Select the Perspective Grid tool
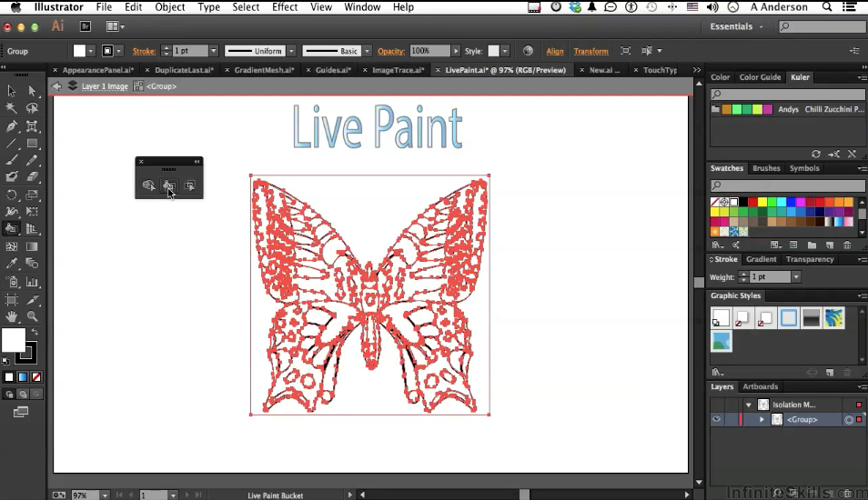868x500 pixels. pyautogui.click(x=32, y=228)
